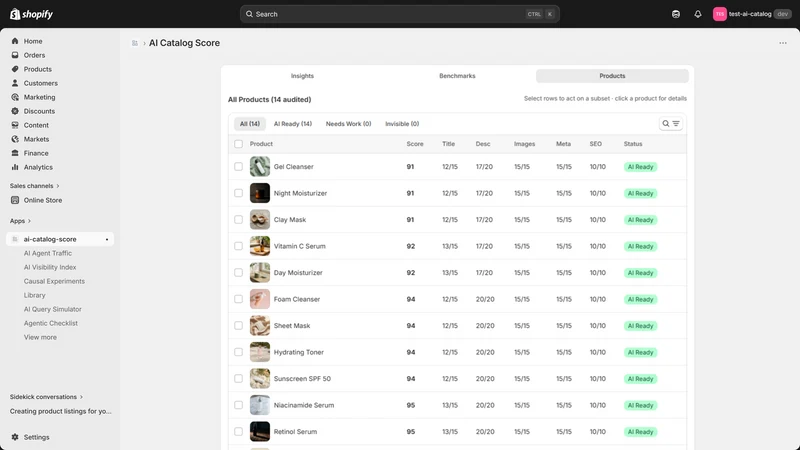Click the AI Ready badge for Foam Cleanser
800x450 pixels.
[640, 299]
